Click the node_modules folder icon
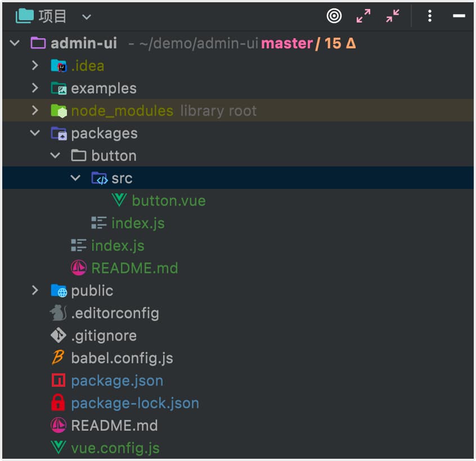Viewport: 476px width, 461px height. coord(59,111)
